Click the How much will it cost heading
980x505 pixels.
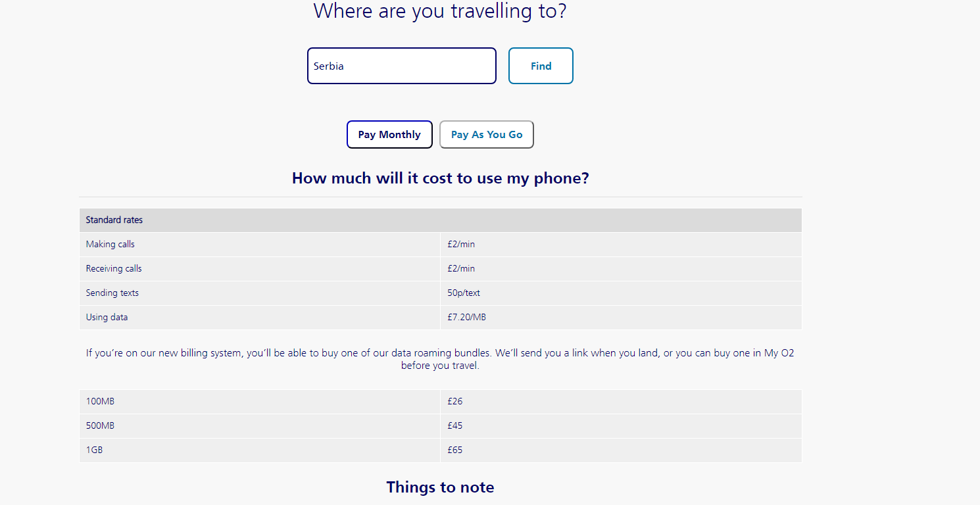point(440,178)
